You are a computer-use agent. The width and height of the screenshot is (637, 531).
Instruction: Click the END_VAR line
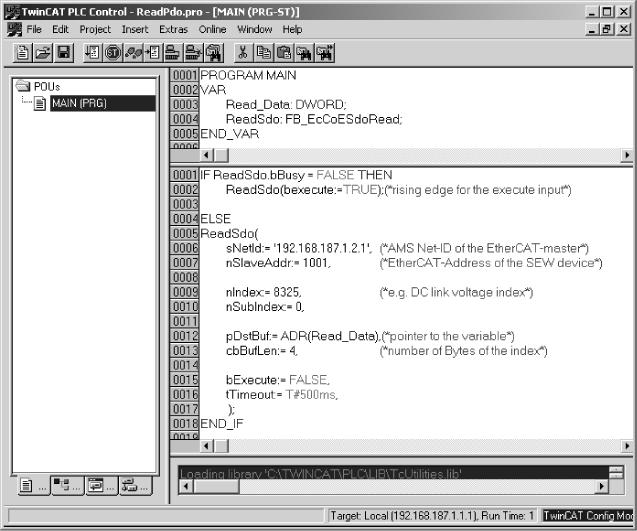(x=230, y=134)
